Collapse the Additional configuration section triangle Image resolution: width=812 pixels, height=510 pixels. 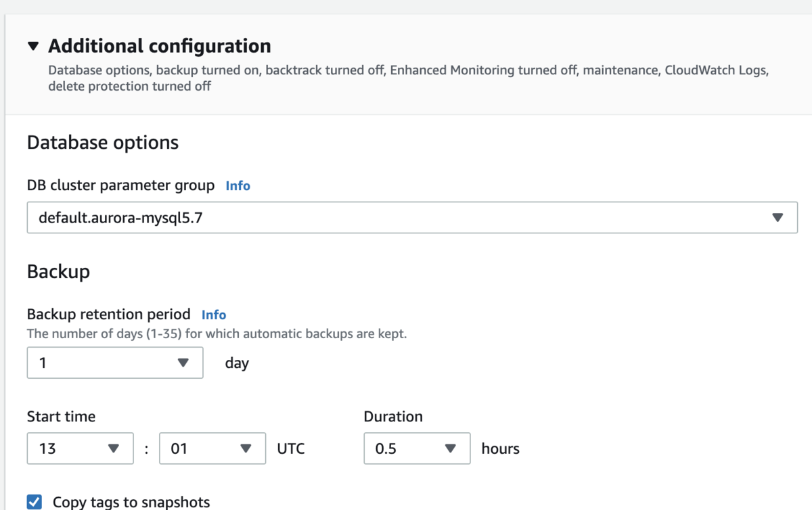coord(34,46)
